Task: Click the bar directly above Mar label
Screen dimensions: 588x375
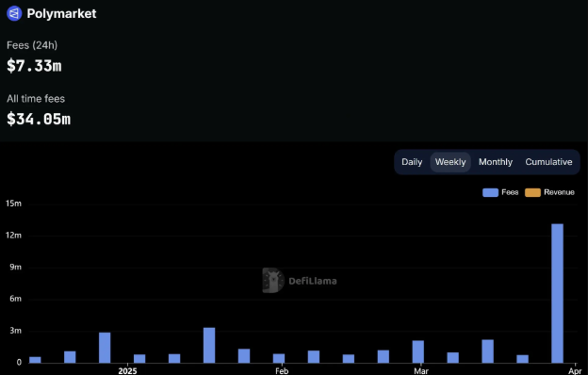Action: tap(418, 351)
